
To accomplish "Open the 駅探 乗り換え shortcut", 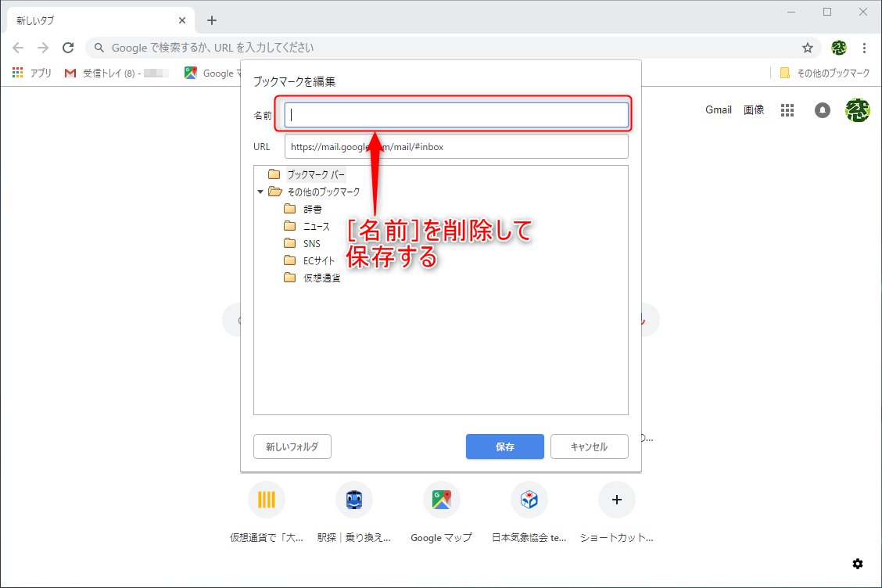I will 354,500.
